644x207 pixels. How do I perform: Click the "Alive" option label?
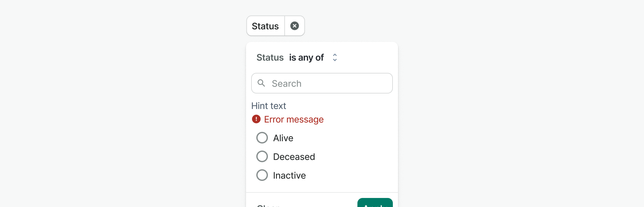click(283, 138)
